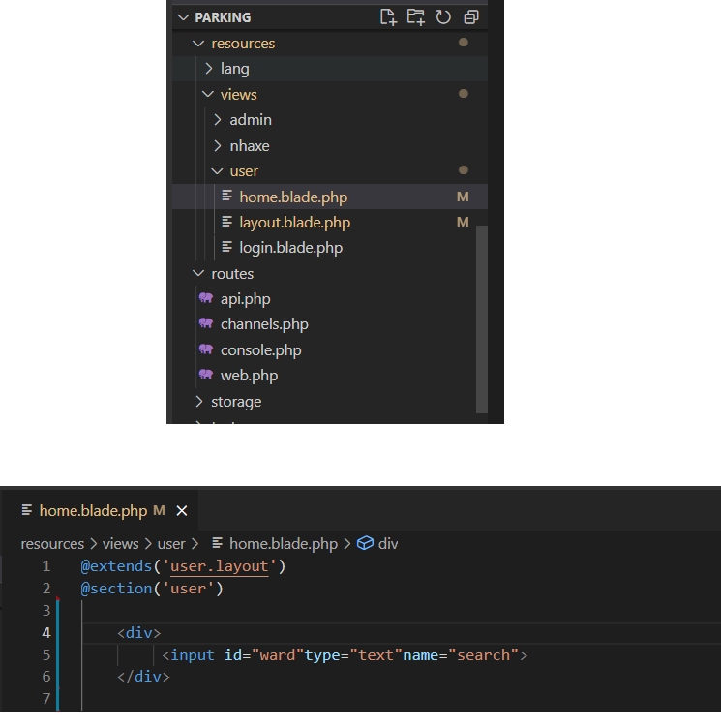Click the New Folder icon in explorer header

pos(416,17)
